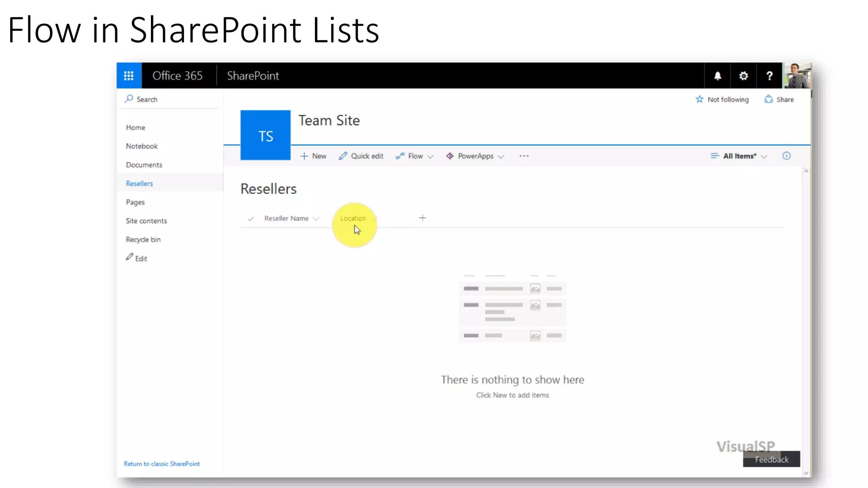Open the help question mark
Screen dimensions: 868x488
[769, 76]
